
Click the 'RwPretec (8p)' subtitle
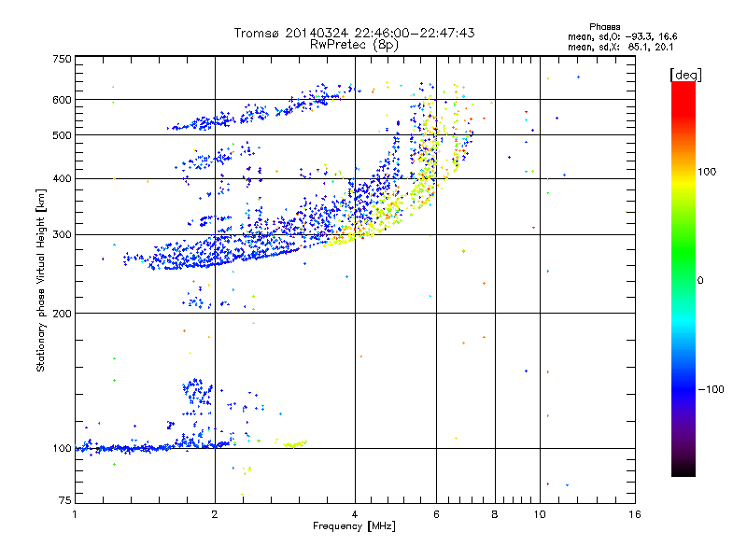pyautogui.click(x=354, y=45)
